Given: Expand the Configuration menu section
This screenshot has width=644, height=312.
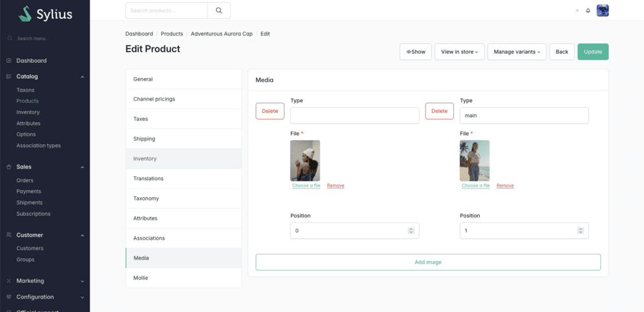Looking at the screenshot, I should coord(82,298).
